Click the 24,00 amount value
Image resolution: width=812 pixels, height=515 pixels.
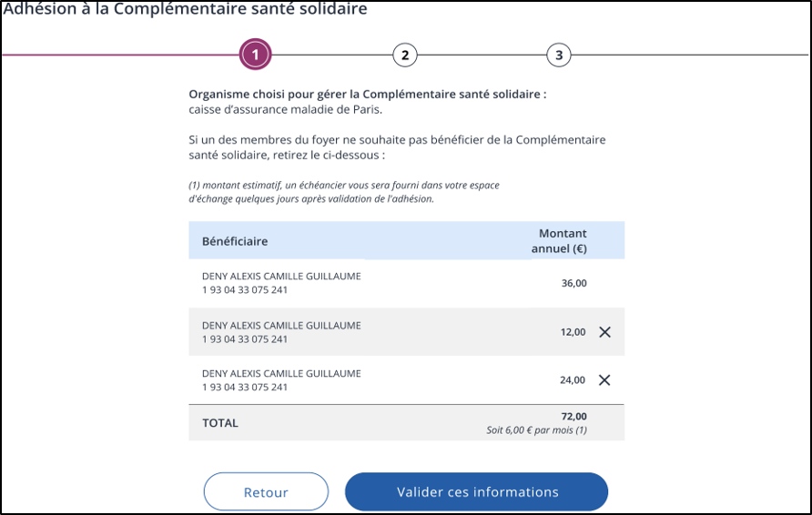point(573,380)
